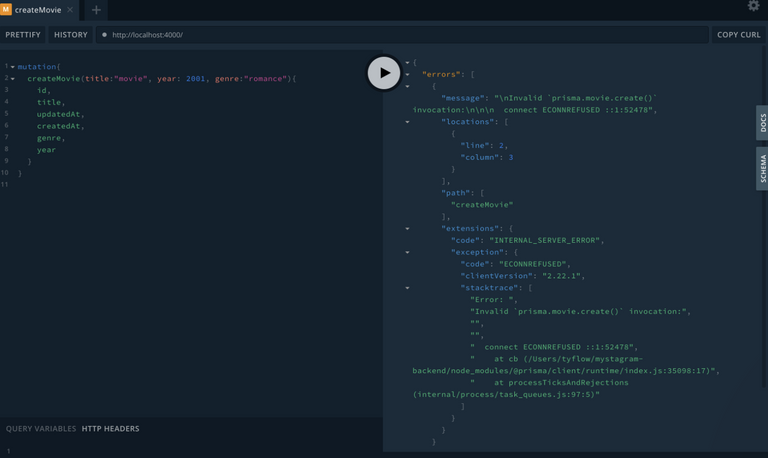Click the COPY CURL button

(738, 35)
